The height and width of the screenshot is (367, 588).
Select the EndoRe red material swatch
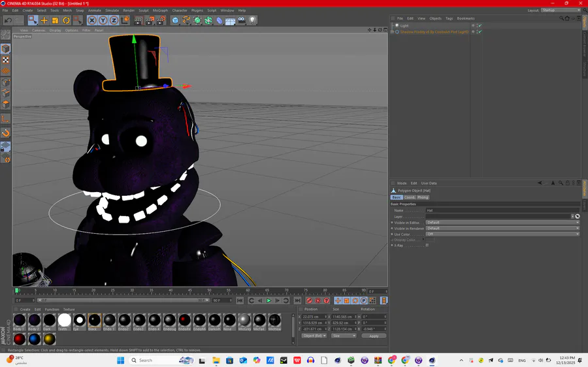tap(184, 322)
